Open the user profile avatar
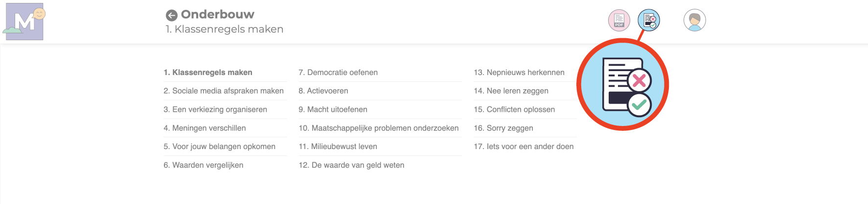The image size is (868, 204). click(694, 21)
